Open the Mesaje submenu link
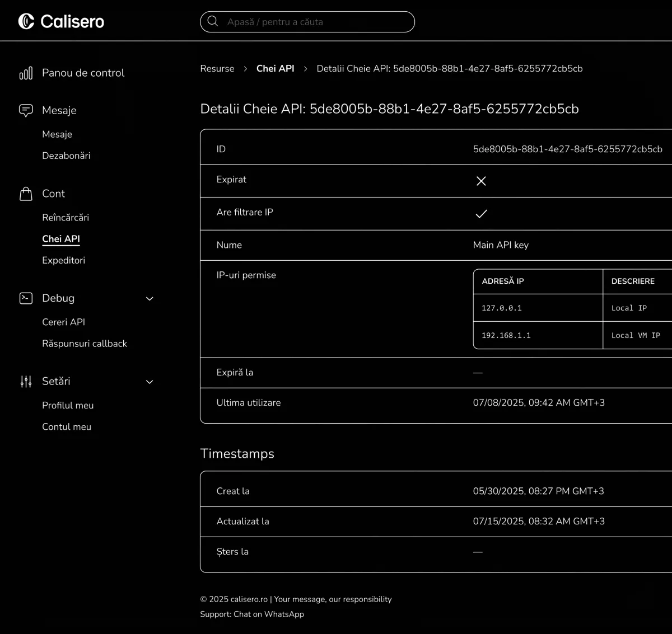This screenshot has width=672, height=634. (x=57, y=134)
